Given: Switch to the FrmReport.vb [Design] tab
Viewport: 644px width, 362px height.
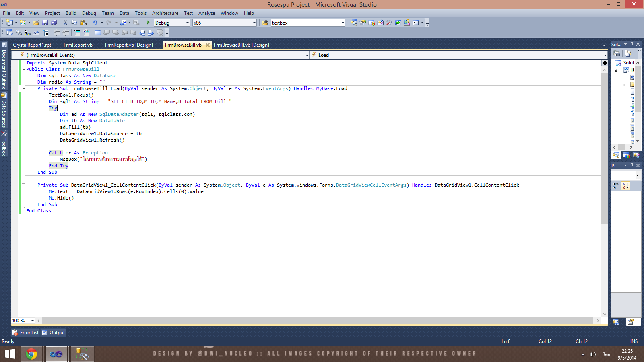Looking at the screenshot, I should [129, 45].
